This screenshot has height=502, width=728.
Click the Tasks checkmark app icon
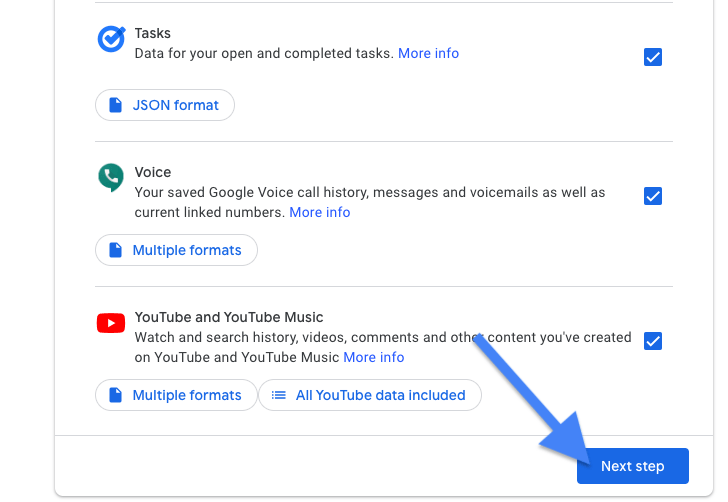pyautogui.click(x=111, y=39)
